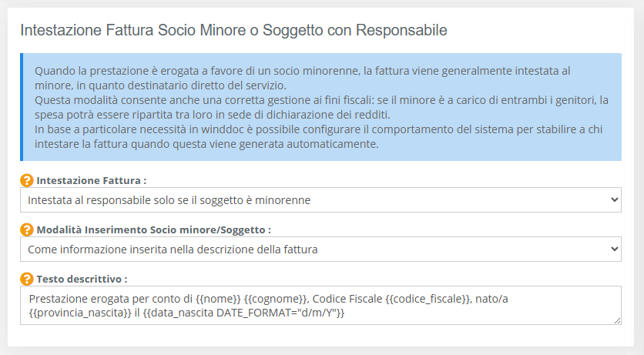Click the blue informational message box
This screenshot has height=355, width=644.
click(x=320, y=107)
